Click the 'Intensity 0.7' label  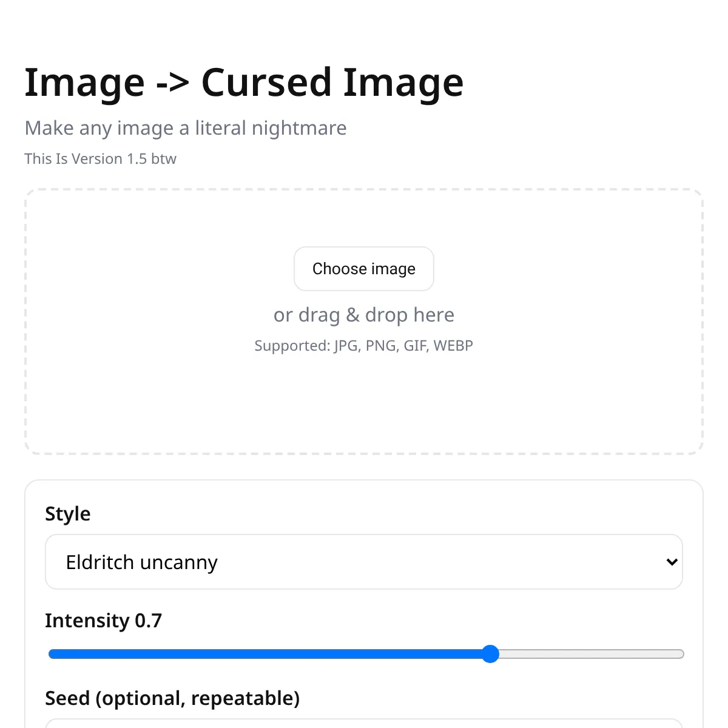pyautogui.click(x=103, y=621)
